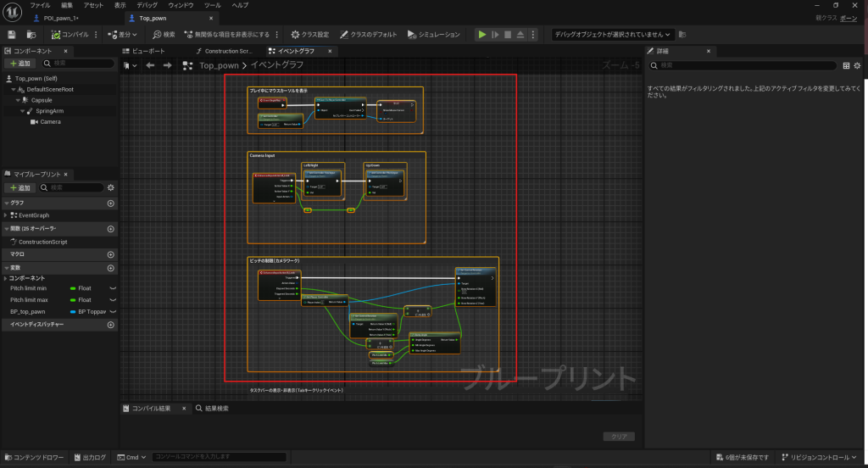Open the debug object selection dropdown
This screenshot has height=468, width=868.
pos(612,35)
